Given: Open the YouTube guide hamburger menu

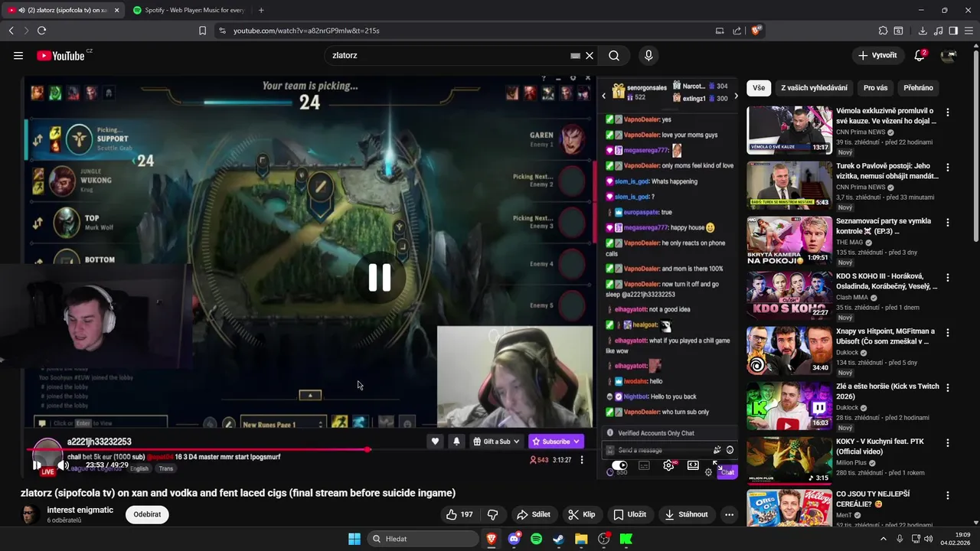Looking at the screenshot, I should coord(18,55).
